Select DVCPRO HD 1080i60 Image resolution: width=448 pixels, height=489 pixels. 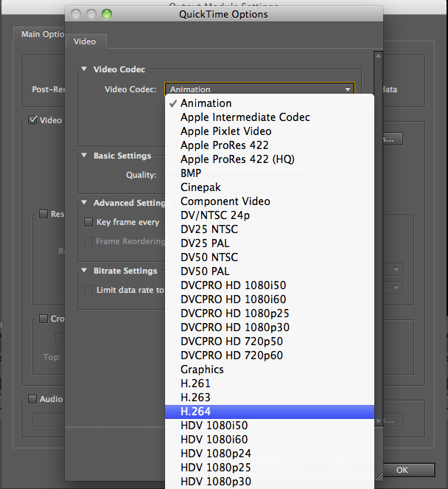[270, 299]
